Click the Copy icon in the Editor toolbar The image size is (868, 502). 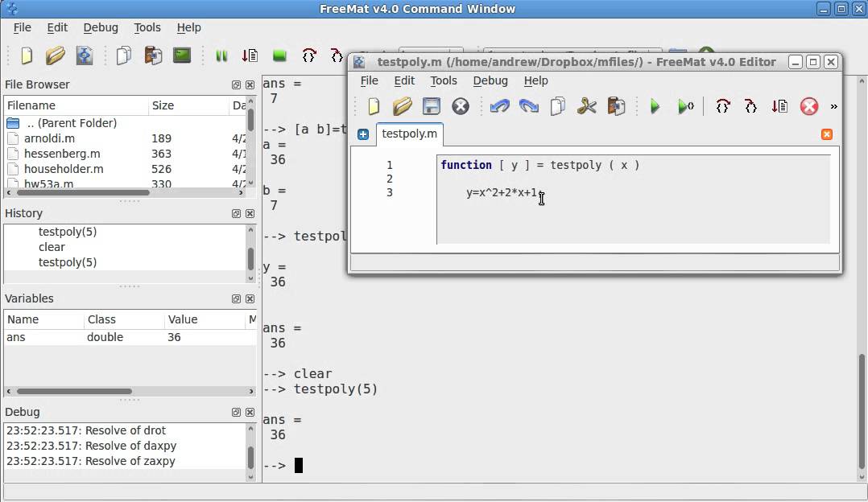pyautogui.click(x=558, y=105)
